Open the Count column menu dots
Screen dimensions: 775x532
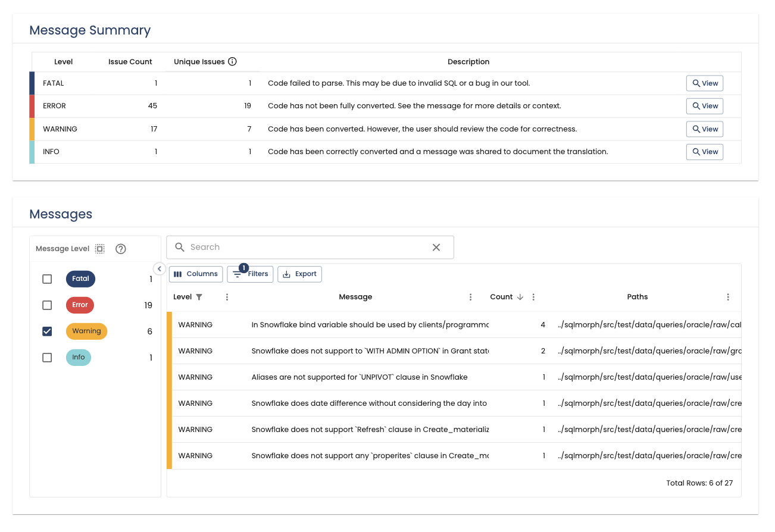point(533,297)
